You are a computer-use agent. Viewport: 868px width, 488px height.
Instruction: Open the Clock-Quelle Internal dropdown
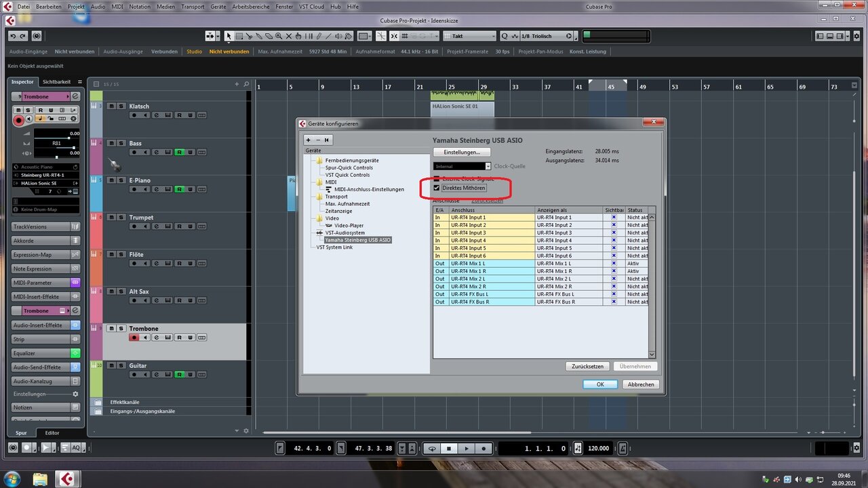coord(462,166)
